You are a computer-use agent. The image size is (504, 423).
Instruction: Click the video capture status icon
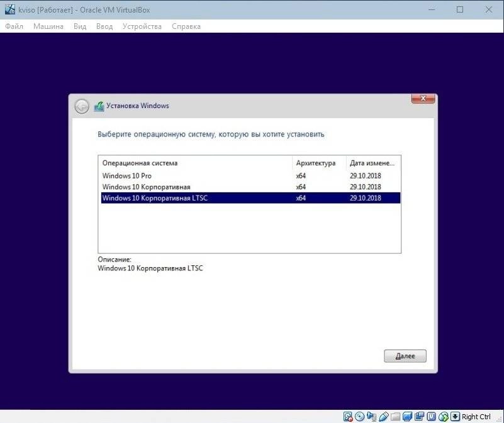(x=419, y=417)
